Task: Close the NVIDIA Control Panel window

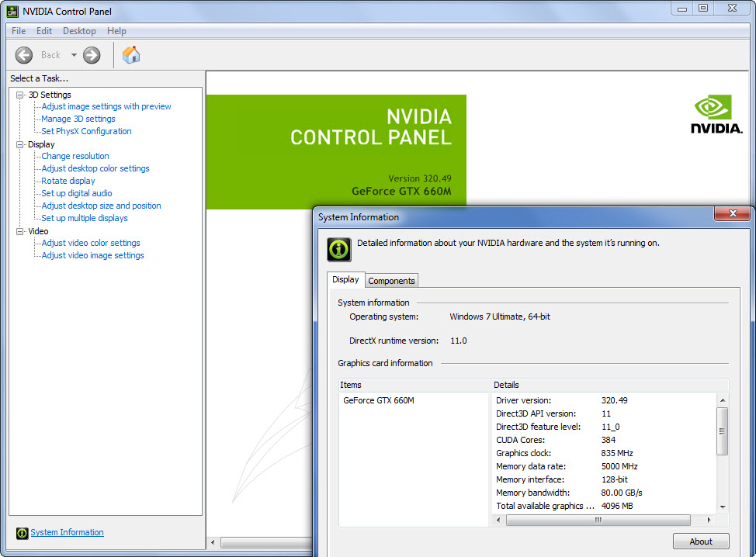Action: pos(733,9)
